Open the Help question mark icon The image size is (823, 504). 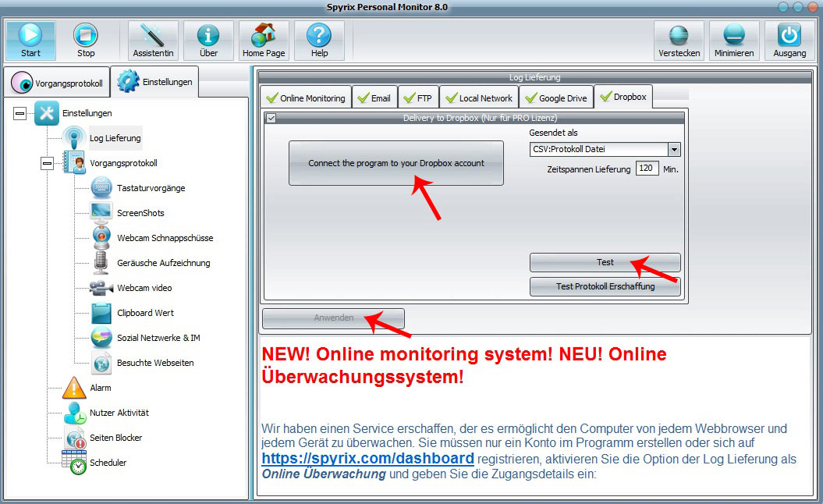(319, 35)
